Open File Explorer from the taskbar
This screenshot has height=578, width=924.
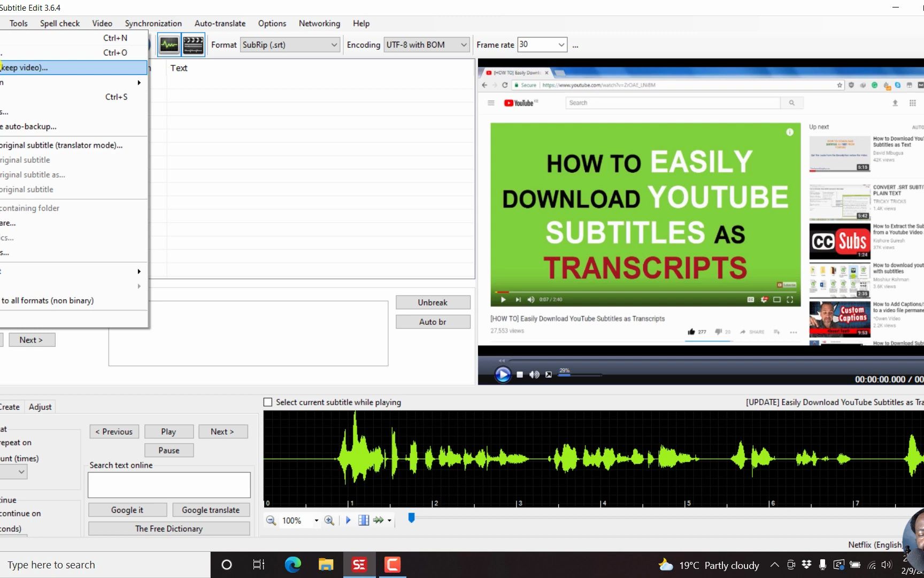pyautogui.click(x=326, y=565)
